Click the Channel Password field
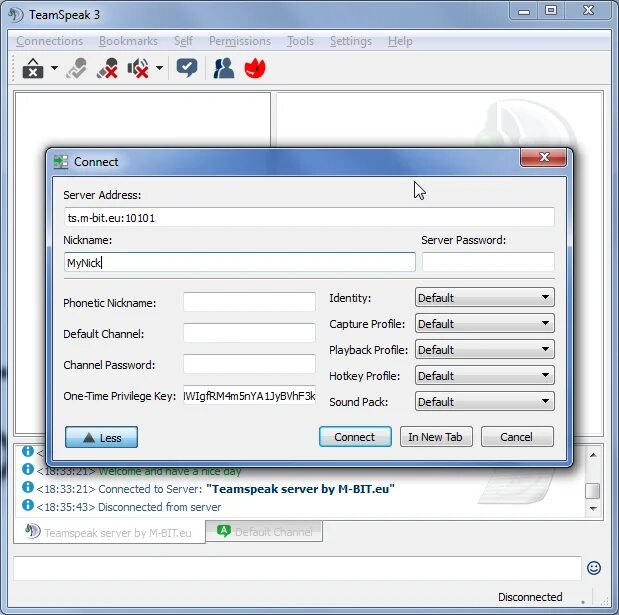 249,364
